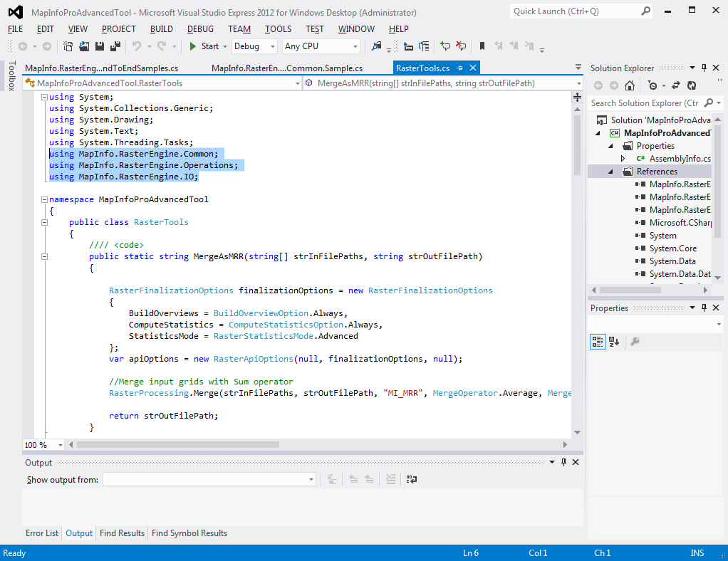
Task: Open the Toolbox side panel
Action: pos(12,75)
